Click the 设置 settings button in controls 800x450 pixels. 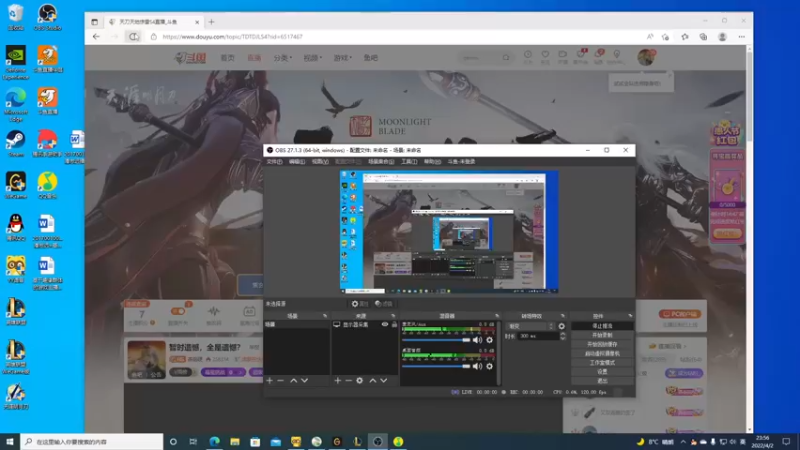(602, 371)
